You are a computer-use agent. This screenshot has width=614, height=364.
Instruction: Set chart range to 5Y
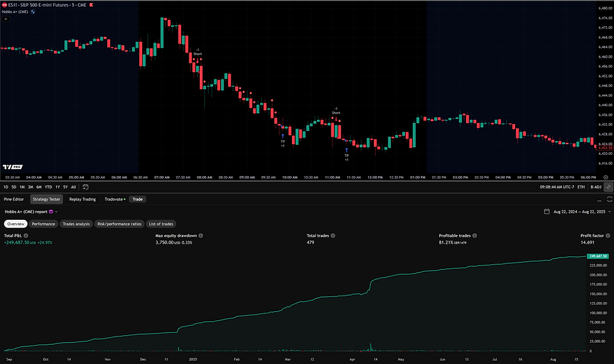[x=65, y=187]
